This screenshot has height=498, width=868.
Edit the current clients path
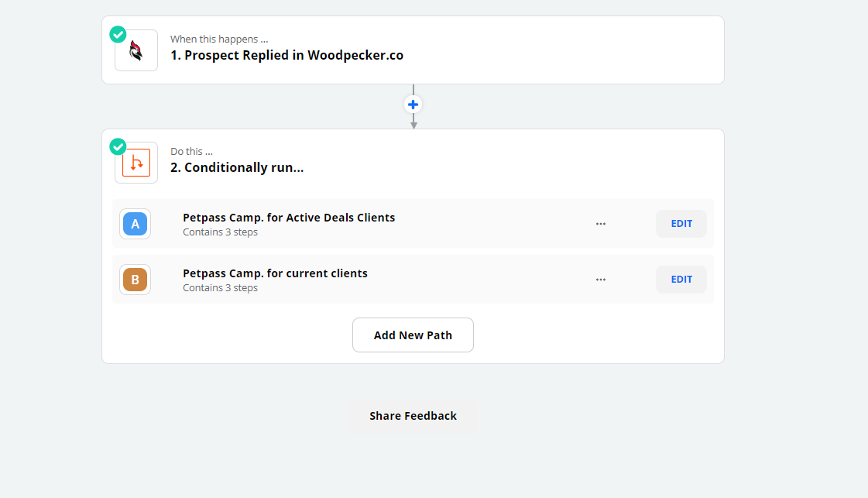[x=681, y=280]
